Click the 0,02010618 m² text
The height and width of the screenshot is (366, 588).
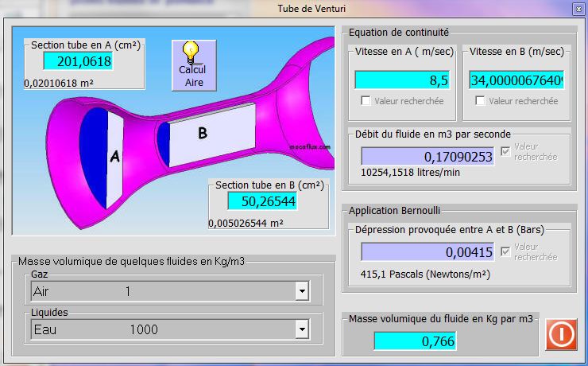(x=59, y=83)
